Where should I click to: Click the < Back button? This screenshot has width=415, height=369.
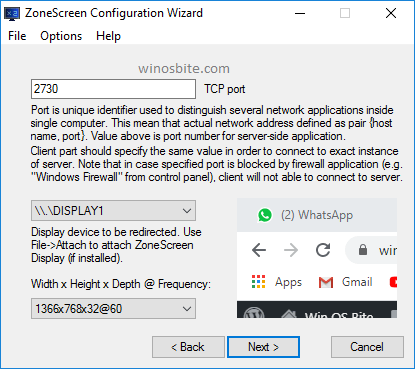(x=188, y=347)
